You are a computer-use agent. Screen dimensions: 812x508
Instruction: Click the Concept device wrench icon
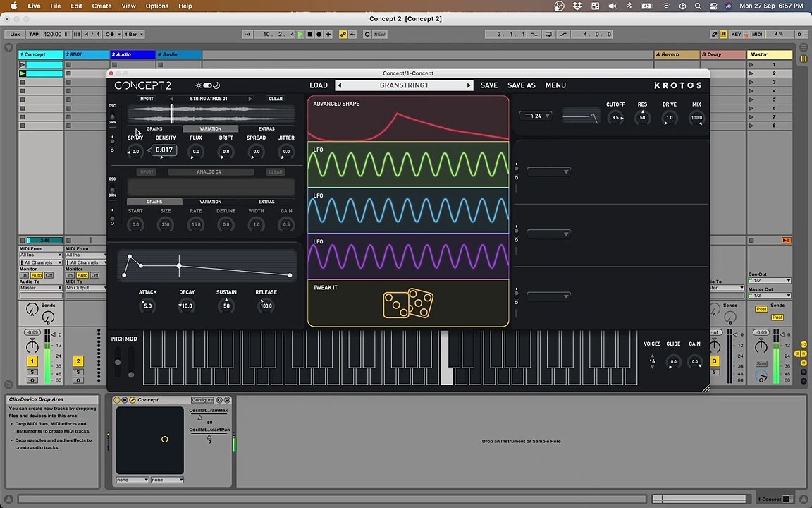click(132, 400)
